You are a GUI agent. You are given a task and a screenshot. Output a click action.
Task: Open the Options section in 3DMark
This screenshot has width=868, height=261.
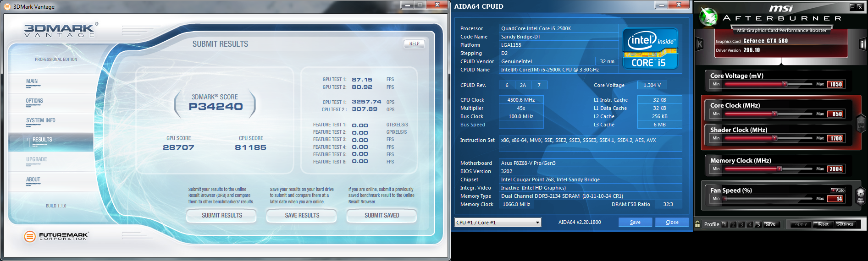[x=34, y=101]
